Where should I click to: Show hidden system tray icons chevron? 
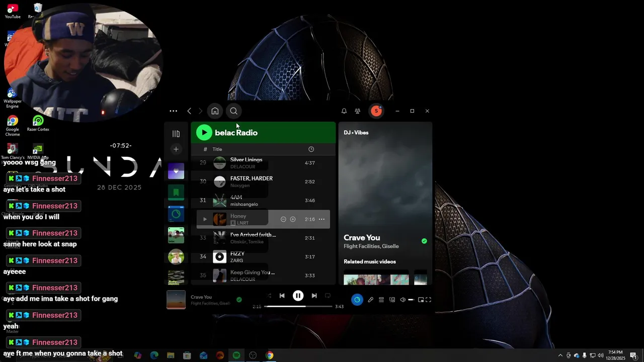coord(560,355)
